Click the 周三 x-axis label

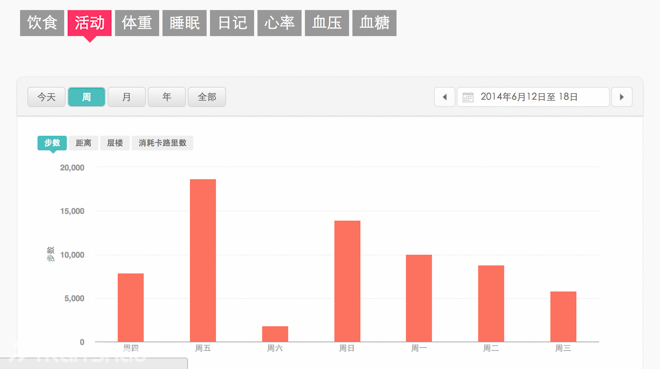[x=563, y=348]
